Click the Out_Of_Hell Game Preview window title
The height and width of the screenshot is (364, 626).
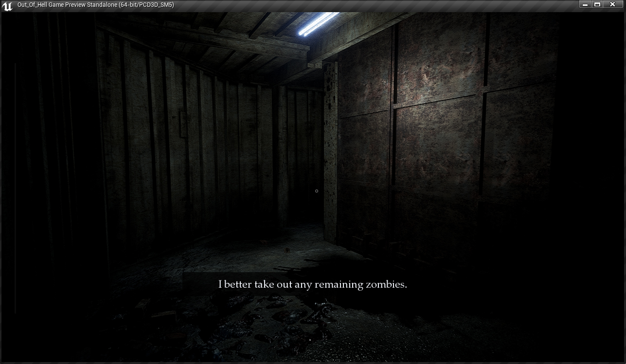pos(95,5)
